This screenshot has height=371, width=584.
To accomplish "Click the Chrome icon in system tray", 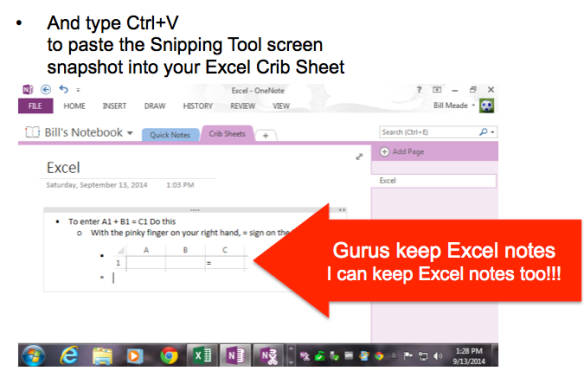I will coord(379,356).
